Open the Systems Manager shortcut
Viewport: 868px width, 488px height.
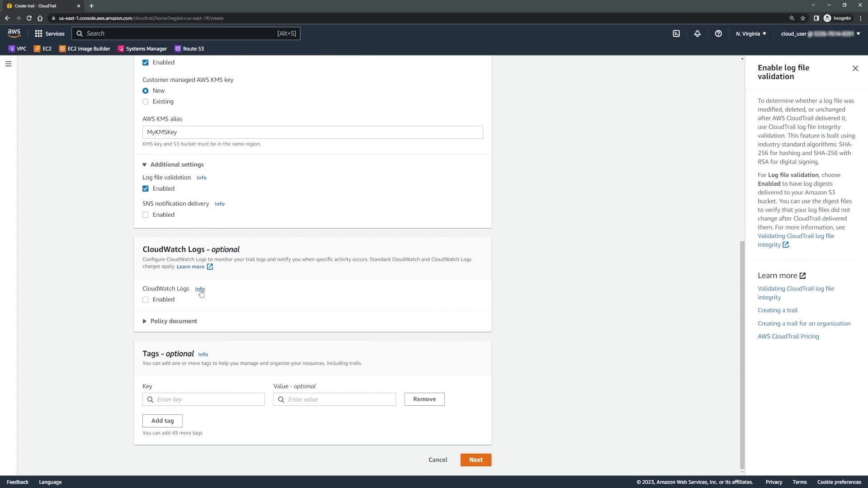[x=142, y=49]
